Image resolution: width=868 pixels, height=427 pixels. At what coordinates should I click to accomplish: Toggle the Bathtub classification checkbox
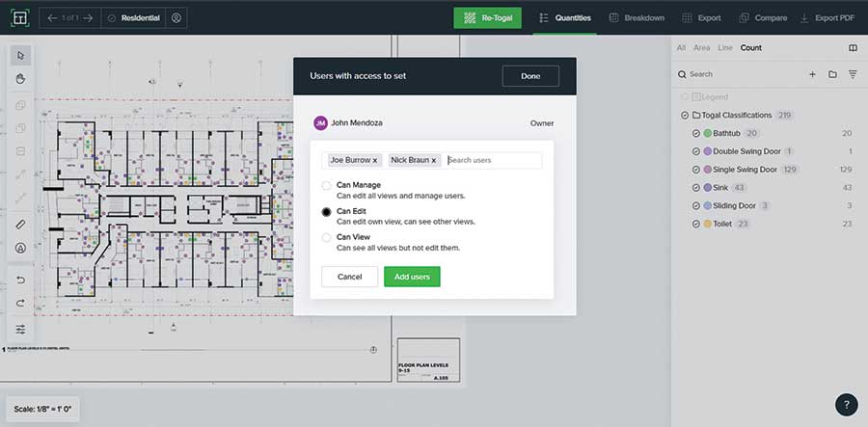coord(695,133)
